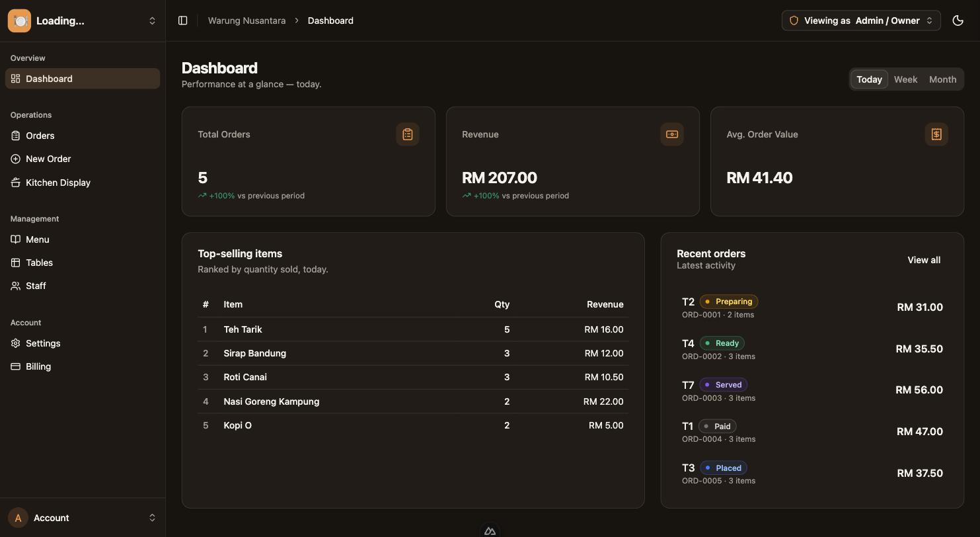Click the Dashboard breadcrumb
Screen dimensions: 980x537
coord(330,21)
